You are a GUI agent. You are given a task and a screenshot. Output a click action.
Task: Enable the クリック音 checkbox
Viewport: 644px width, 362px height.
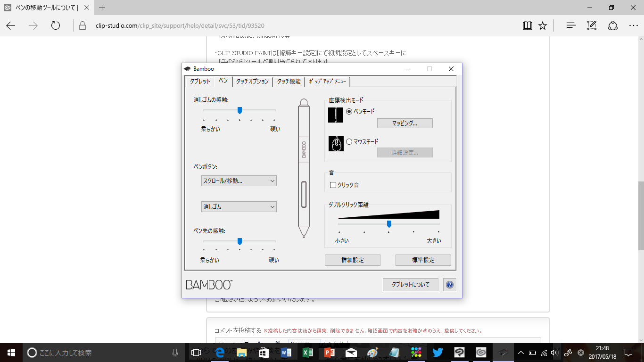tap(333, 185)
